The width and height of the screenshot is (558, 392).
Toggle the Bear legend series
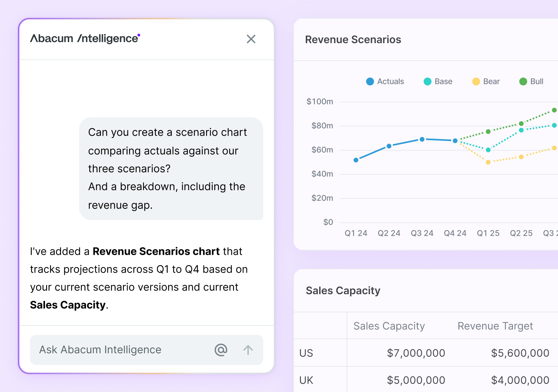486,81
